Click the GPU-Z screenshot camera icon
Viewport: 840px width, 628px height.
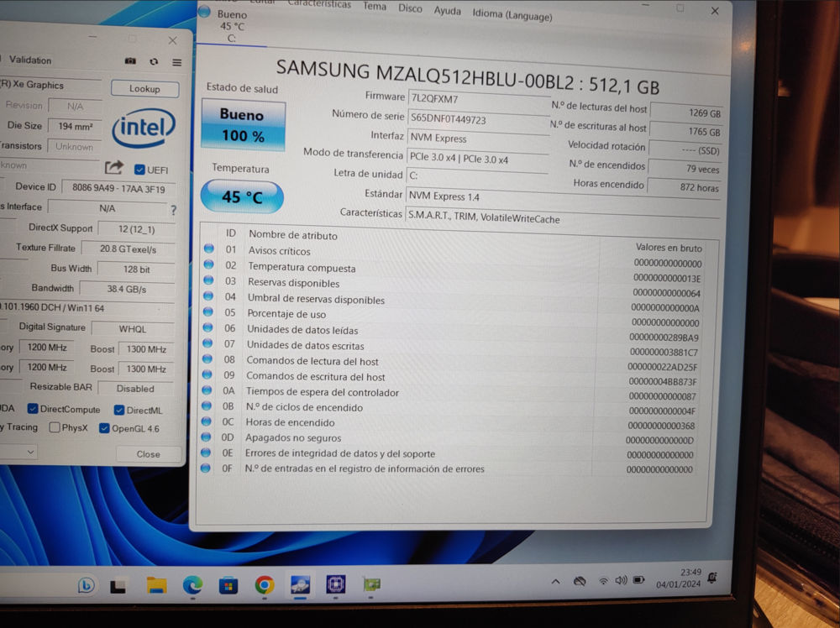(x=130, y=61)
